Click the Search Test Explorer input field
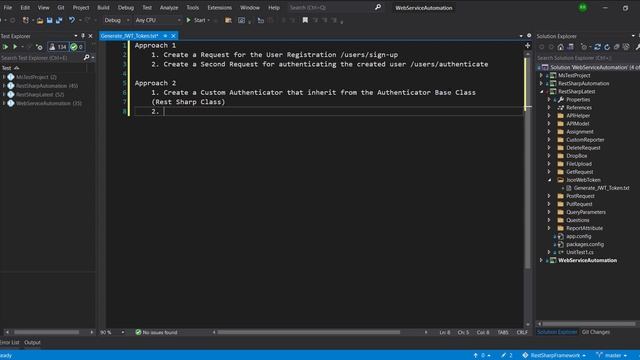This screenshot has height=360, width=640. click(x=41, y=58)
